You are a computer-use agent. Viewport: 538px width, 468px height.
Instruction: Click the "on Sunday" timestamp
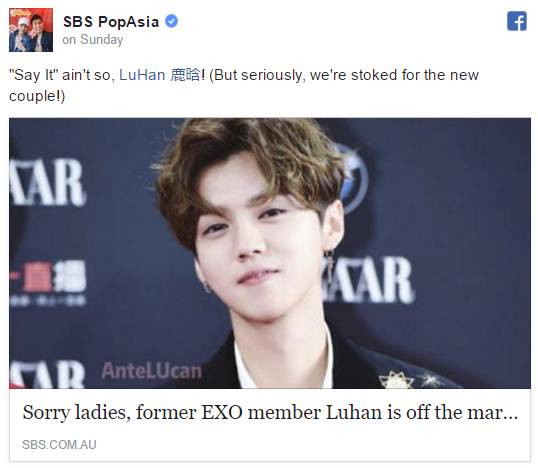[x=93, y=39]
